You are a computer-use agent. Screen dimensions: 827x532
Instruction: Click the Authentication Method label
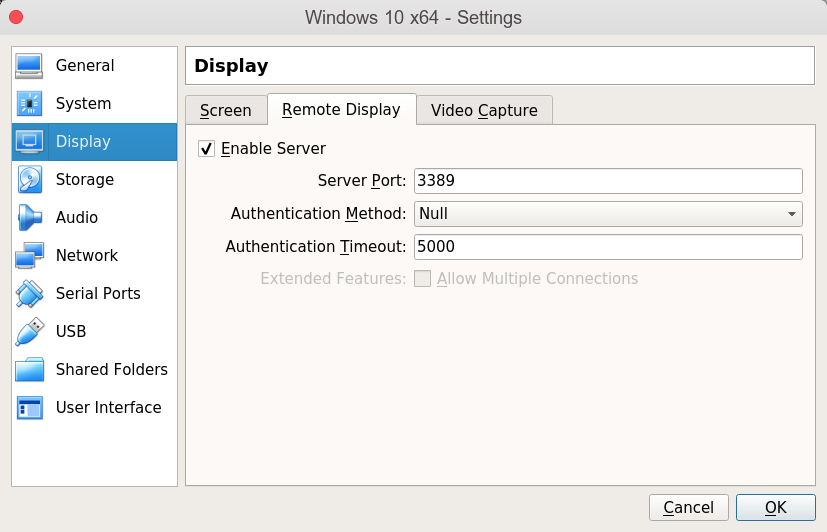pos(319,214)
